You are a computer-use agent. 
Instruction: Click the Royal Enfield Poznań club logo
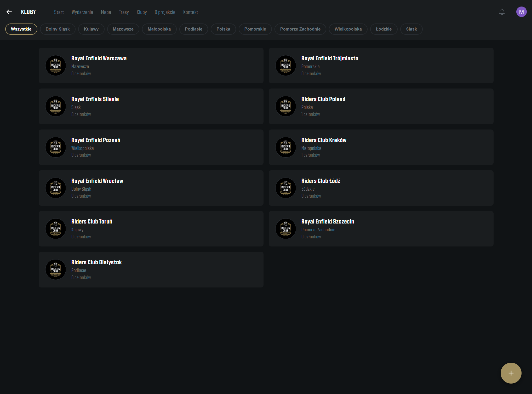(x=56, y=147)
